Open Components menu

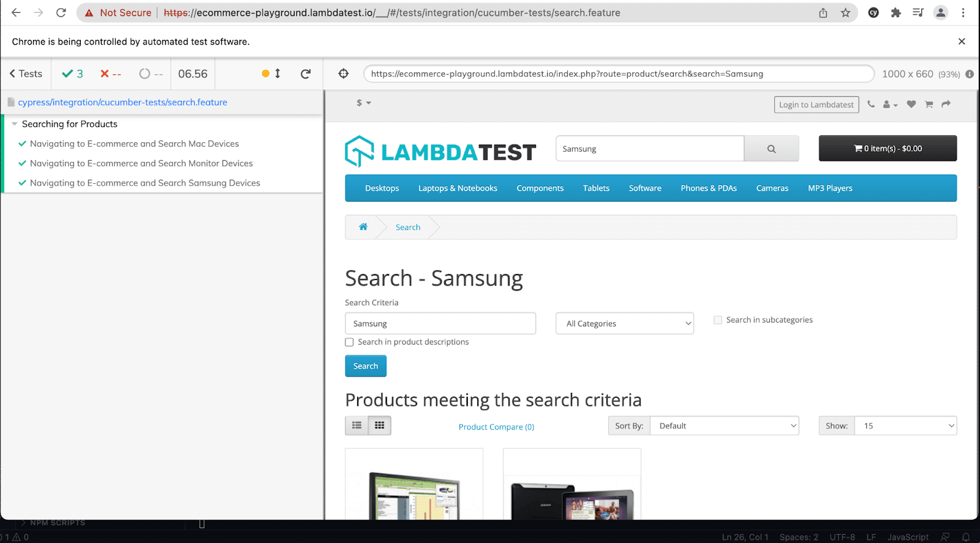click(540, 188)
